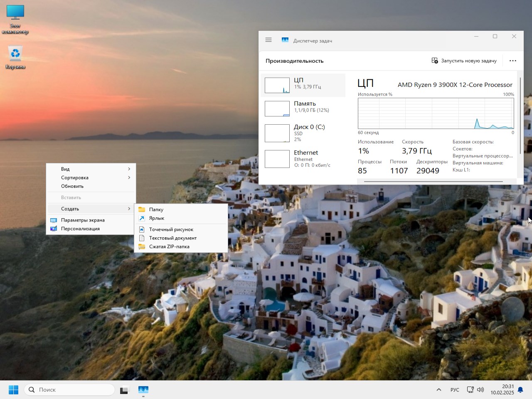Image resolution: width=532 pixels, height=399 pixels.
Task: Choose Обновить in the context menu
Action: pos(92,186)
